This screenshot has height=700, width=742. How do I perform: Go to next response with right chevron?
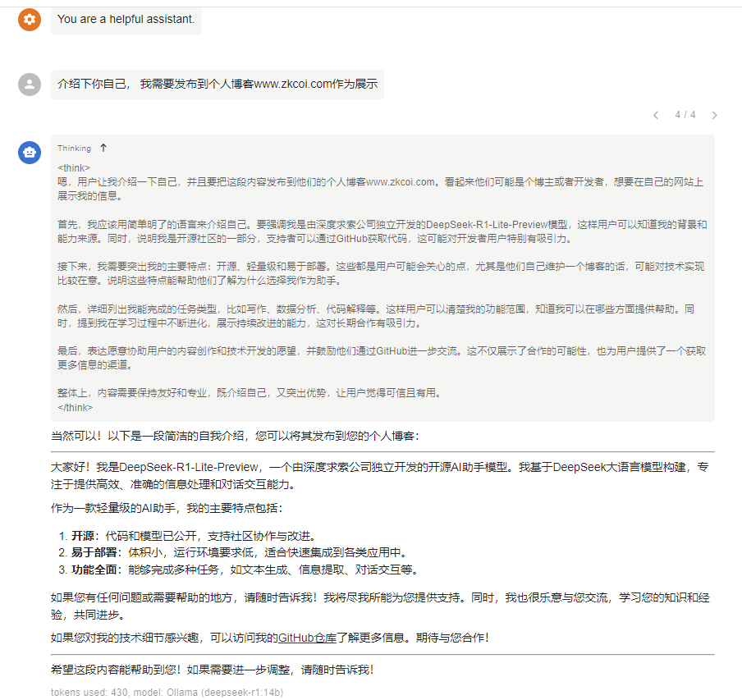click(x=714, y=115)
